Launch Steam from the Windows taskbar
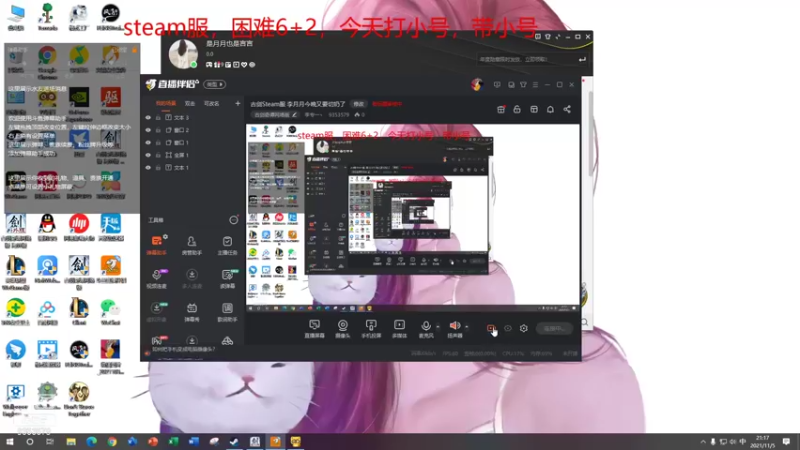The image size is (800, 450). pyautogui.click(x=234, y=442)
